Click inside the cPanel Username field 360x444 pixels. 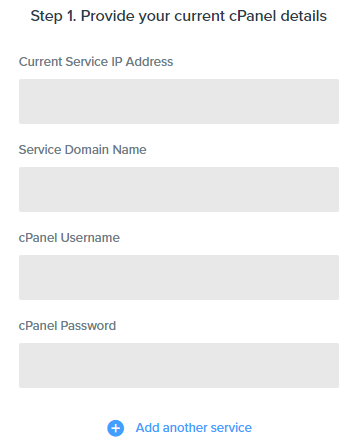179,277
